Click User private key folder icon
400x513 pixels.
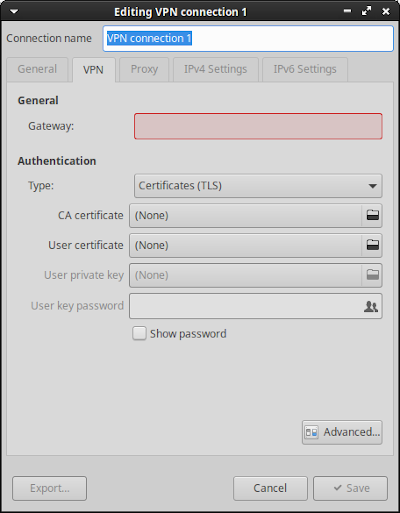[372, 275]
